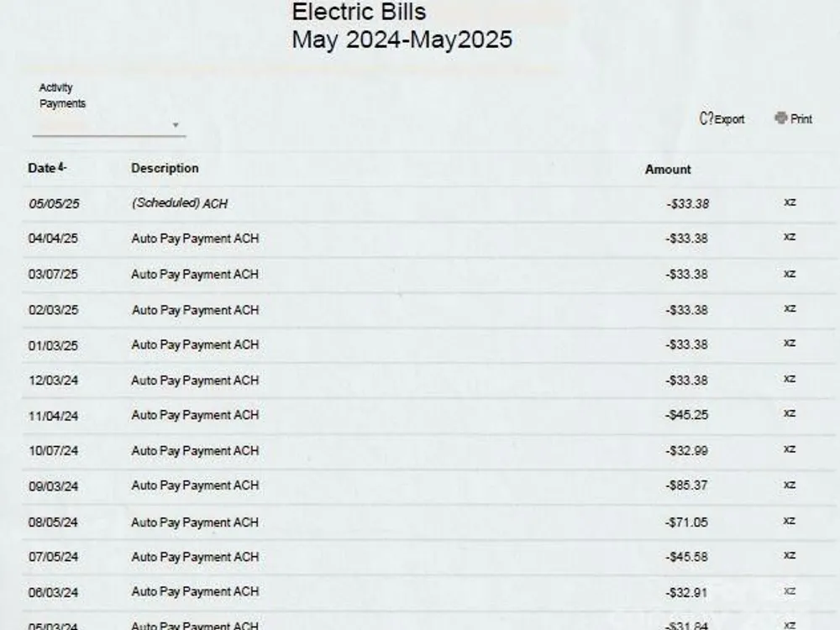Image resolution: width=840 pixels, height=630 pixels.
Task: Open the 12/03/24 Auto Pay Payment entry
Action: [195, 381]
